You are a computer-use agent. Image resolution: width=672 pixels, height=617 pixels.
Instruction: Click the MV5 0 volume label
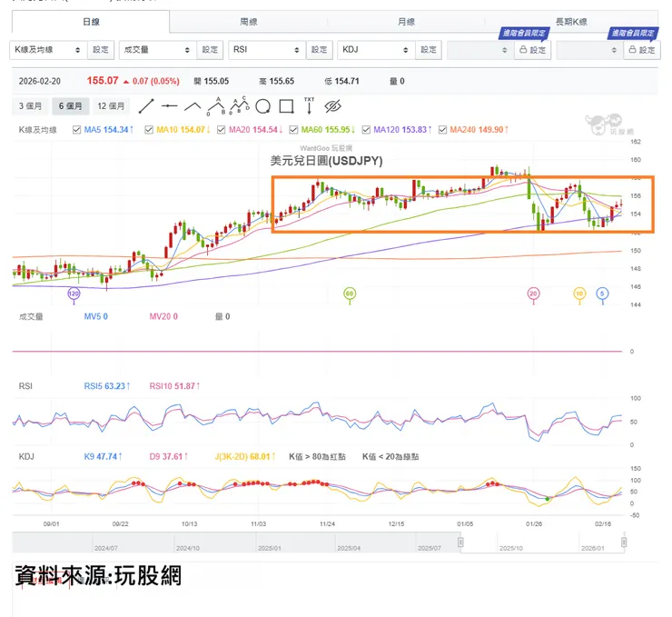coord(96,316)
